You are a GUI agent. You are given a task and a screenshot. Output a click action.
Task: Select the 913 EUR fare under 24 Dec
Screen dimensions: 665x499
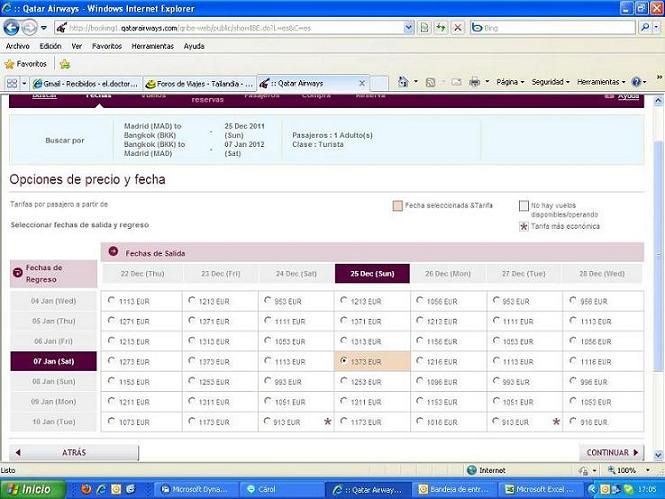point(267,421)
